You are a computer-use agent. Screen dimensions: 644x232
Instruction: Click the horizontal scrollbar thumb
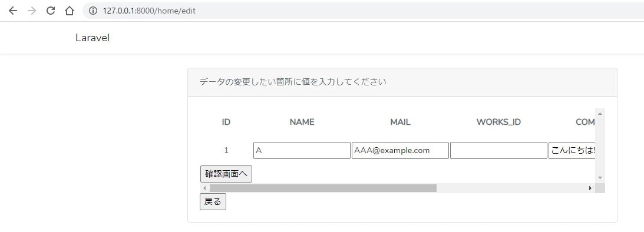point(323,188)
